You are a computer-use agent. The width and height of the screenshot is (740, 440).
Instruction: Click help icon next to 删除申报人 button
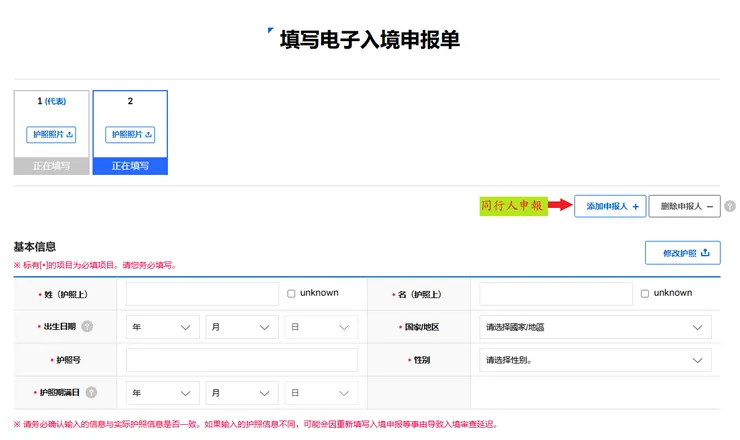pos(730,206)
